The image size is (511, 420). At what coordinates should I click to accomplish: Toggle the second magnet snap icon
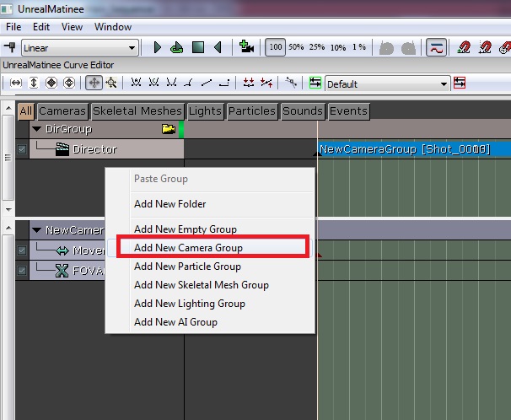point(485,47)
